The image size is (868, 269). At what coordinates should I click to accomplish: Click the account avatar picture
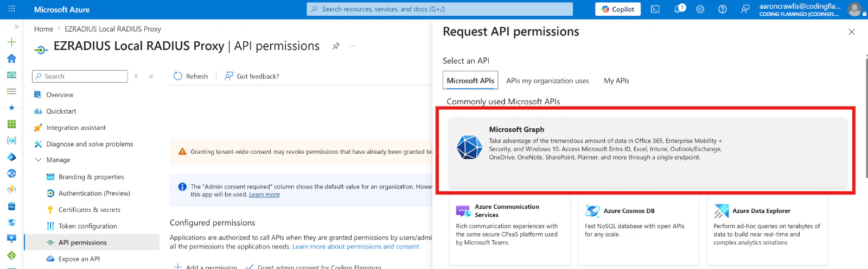tap(854, 9)
